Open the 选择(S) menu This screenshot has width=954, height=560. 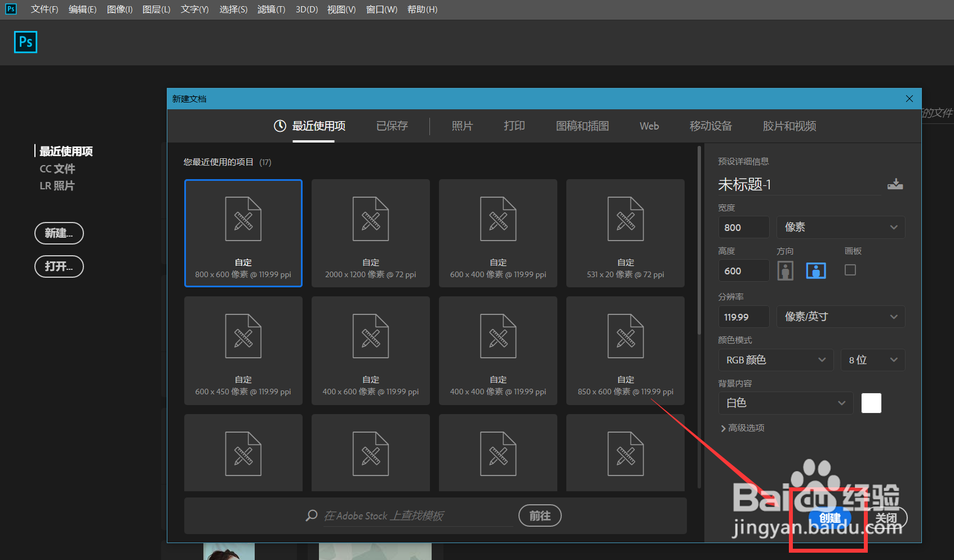(x=233, y=10)
